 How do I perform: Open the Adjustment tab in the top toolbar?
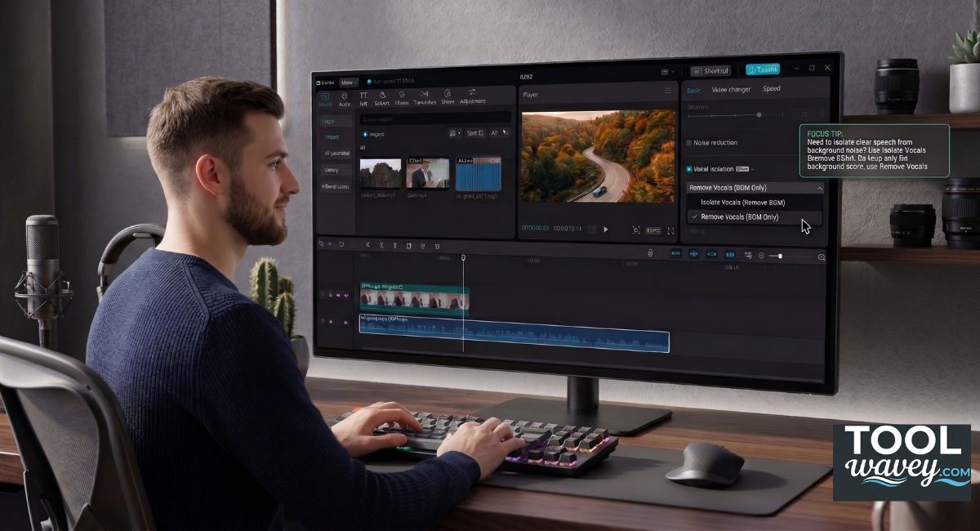point(472,97)
